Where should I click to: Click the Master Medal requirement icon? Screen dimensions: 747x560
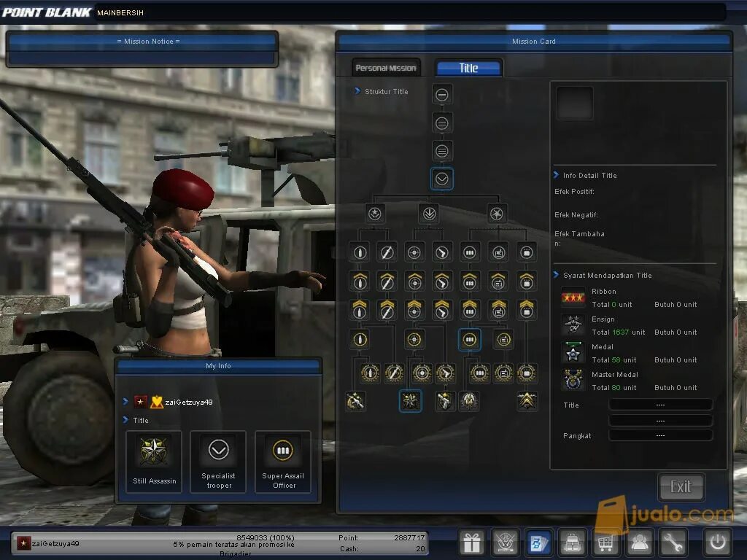tap(573, 381)
